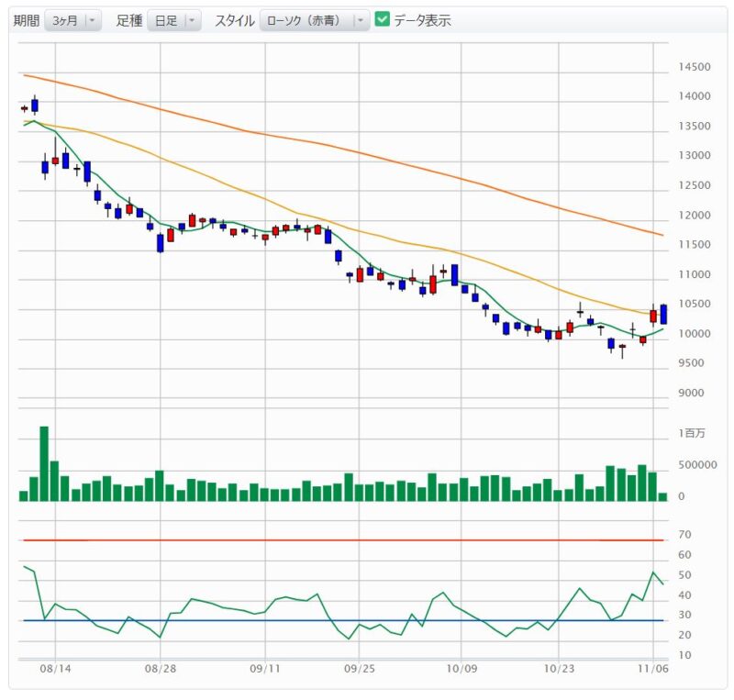Uncheck the データ表示 checkbox
The width and height of the screenshot is (734, 700).
click(383, 19)
